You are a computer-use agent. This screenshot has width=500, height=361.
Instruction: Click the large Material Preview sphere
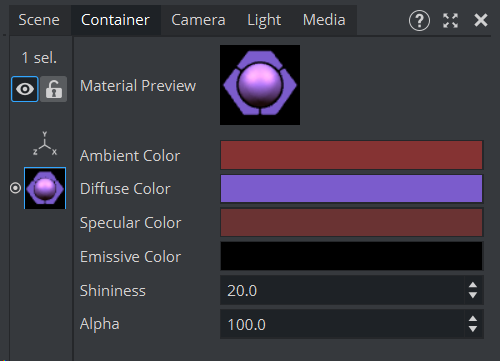pyautogui.click(x=260, y=85)
